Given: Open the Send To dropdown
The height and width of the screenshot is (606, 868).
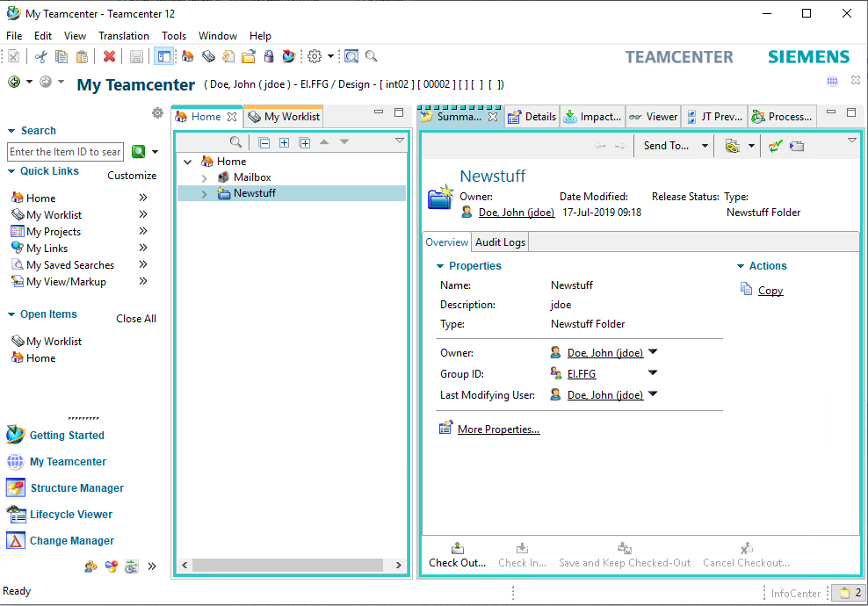Looking at the screenshot, I should [x=705, y=146].
